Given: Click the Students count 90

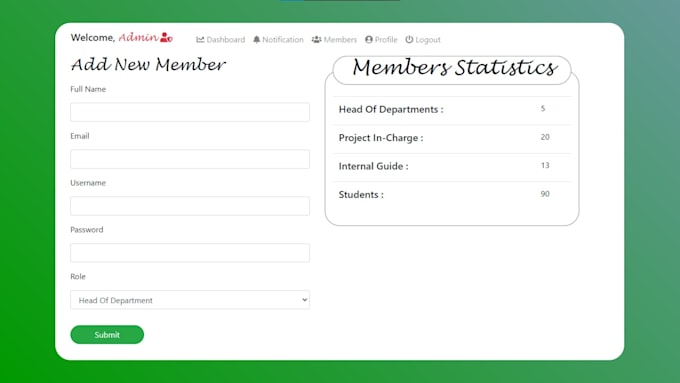Looking at the screenshot, I should 545,194.
